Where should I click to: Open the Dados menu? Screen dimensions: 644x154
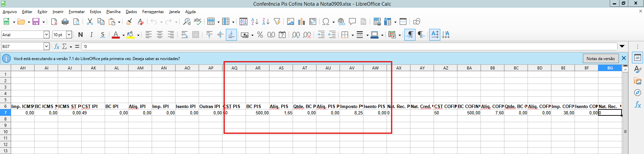(131, 12)
